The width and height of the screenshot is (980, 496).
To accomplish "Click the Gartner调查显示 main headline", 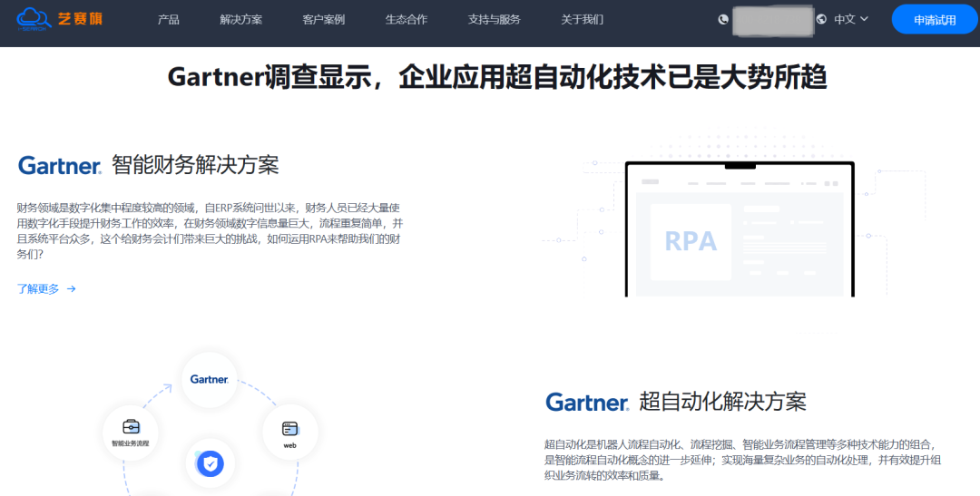I will point(497,77).
